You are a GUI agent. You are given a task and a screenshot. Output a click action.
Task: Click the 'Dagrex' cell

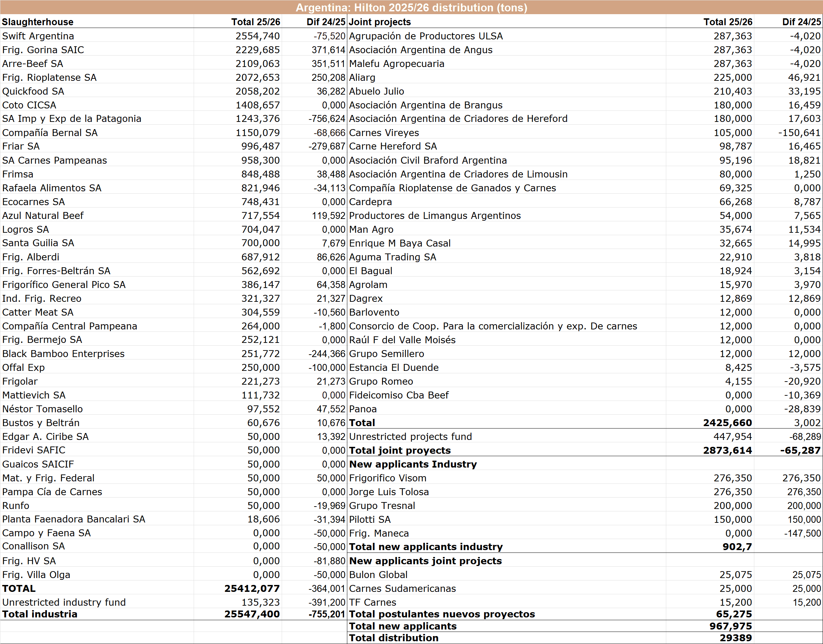tap(366, 299)
